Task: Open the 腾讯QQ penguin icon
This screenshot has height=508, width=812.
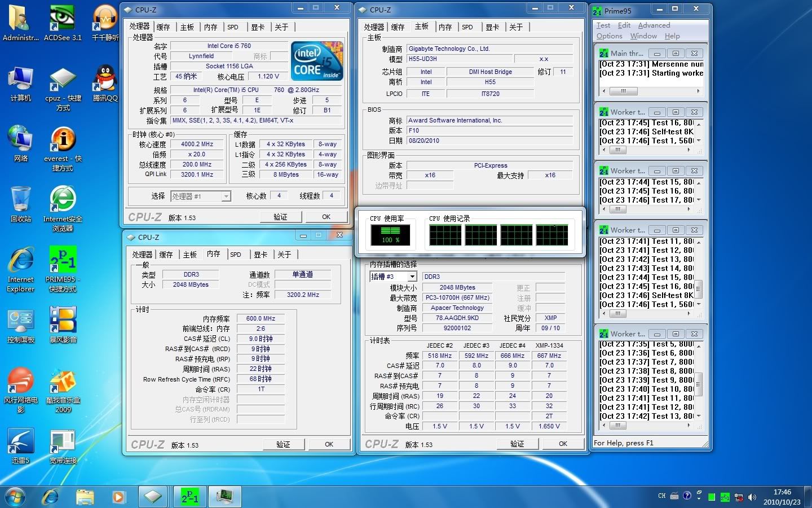Action: click(105, 79)
